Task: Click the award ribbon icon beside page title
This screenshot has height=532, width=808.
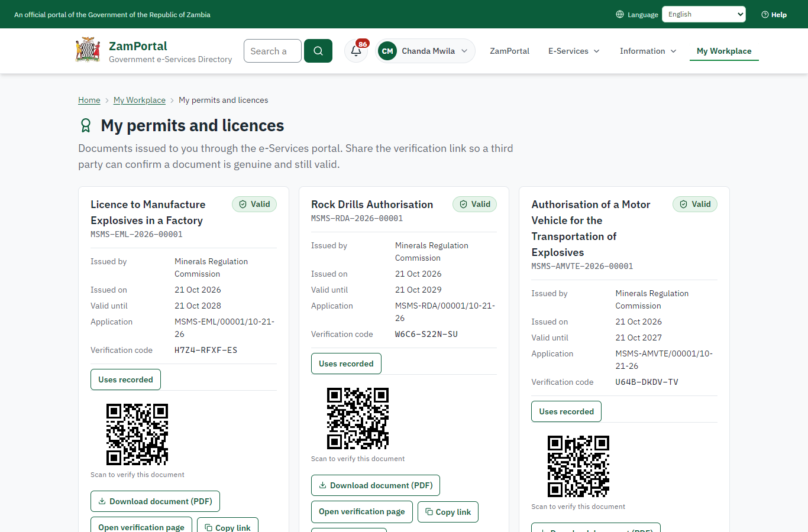Action: point(86,125)
